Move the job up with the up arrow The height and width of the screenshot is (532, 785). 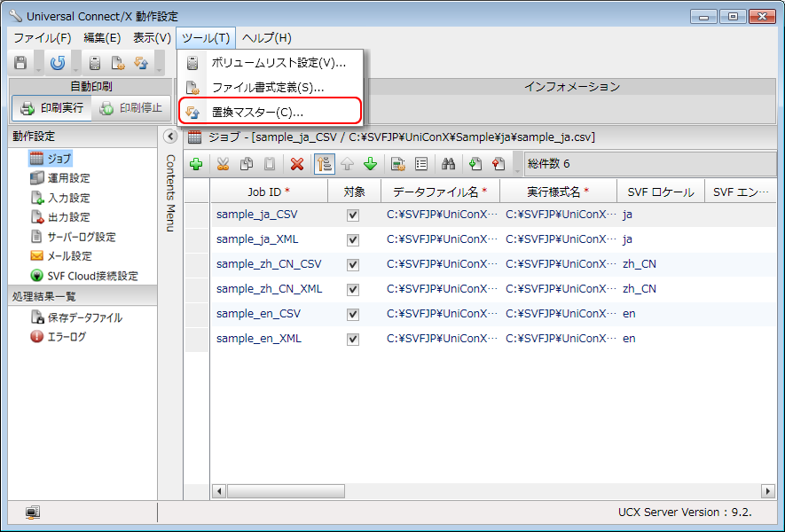(348, 164)
